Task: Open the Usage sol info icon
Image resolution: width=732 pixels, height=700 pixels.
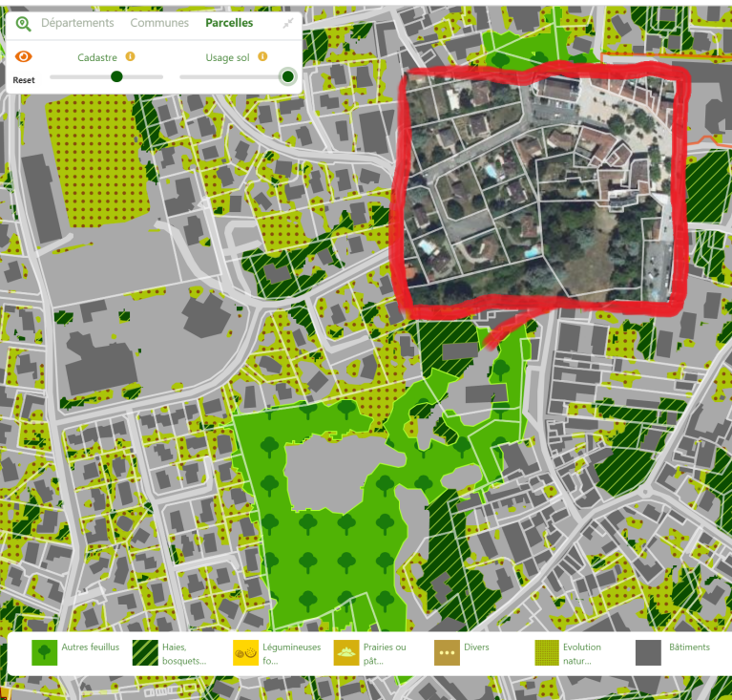Action: click(x=262, y=57)
